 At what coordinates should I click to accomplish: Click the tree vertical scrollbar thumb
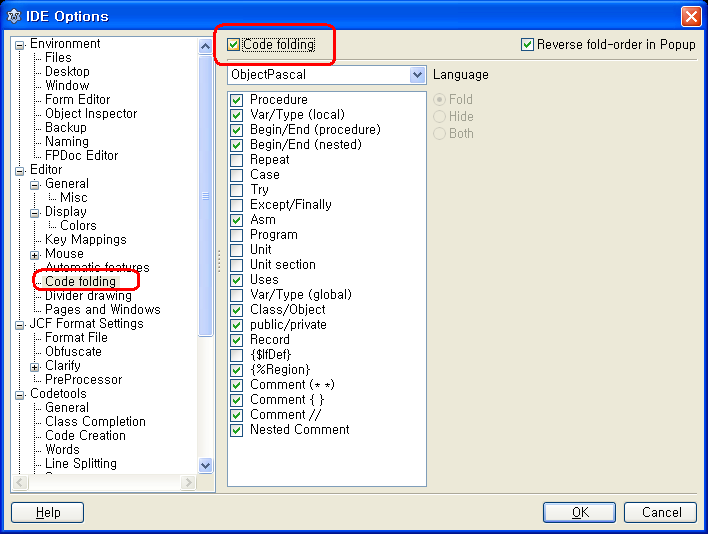click(x=205, y=196)
